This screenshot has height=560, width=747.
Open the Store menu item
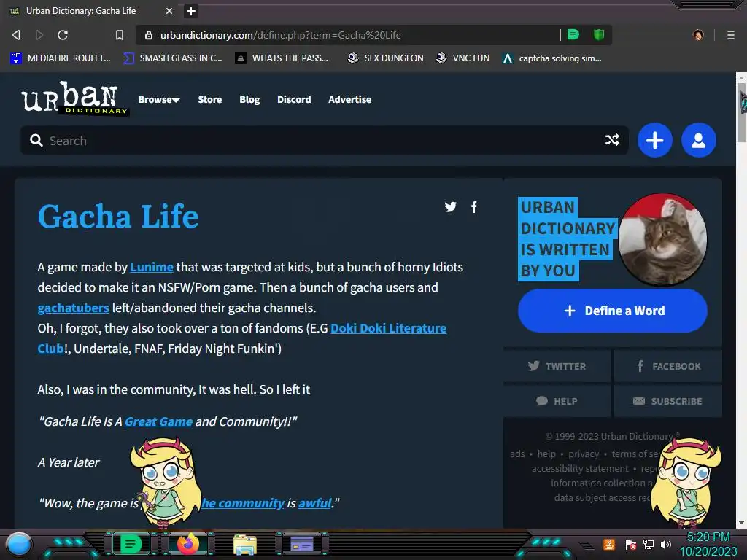pos(210,99)
